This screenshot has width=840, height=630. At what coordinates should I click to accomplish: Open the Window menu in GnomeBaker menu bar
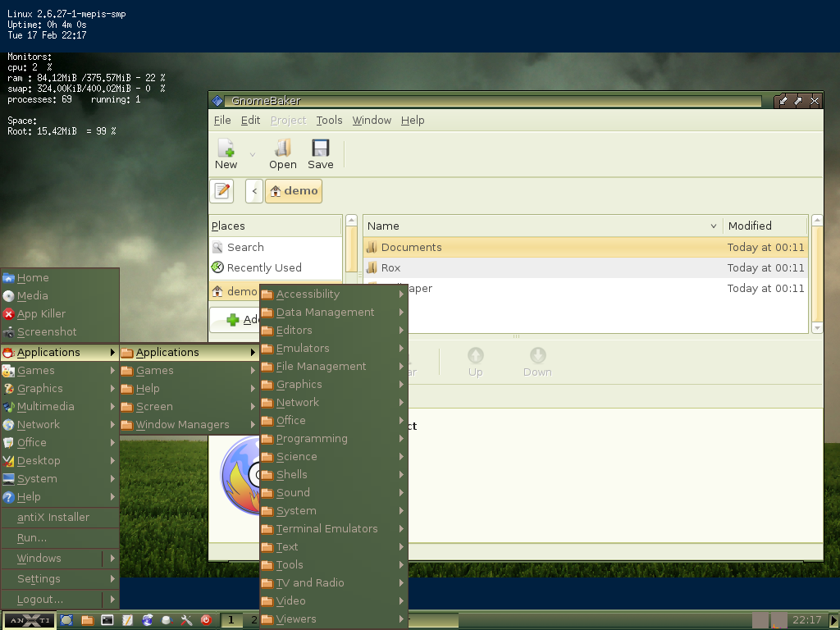pos(372,121)
